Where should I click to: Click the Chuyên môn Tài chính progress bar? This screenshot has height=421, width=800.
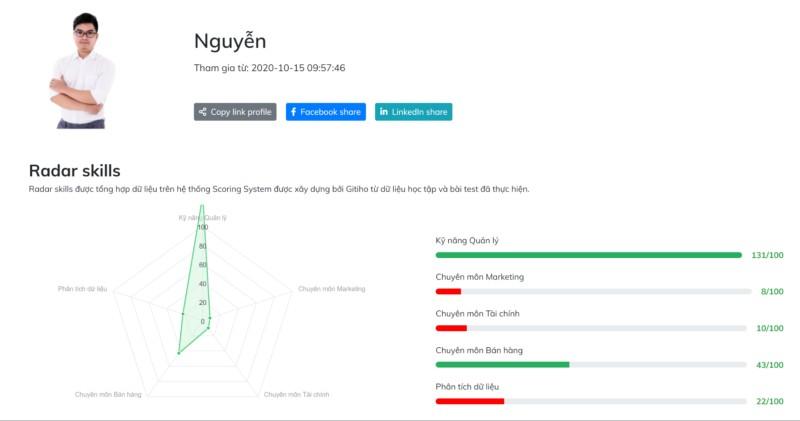click(x=591, y=328)
